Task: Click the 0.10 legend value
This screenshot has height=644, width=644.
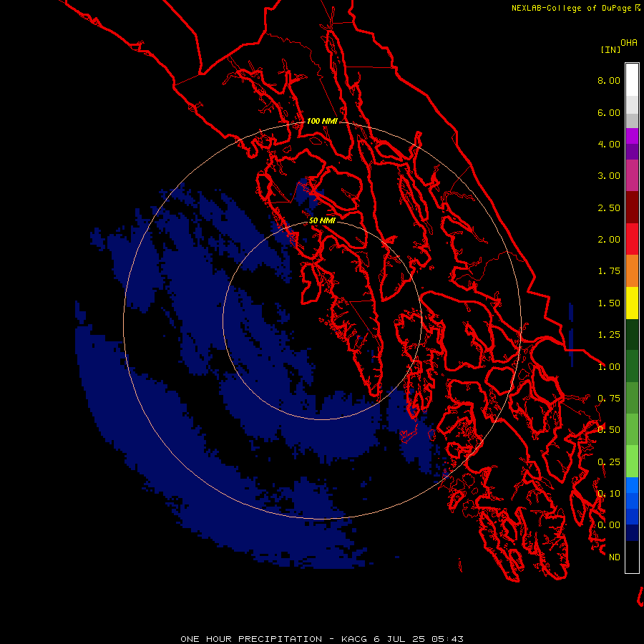Action: [609, 494]
